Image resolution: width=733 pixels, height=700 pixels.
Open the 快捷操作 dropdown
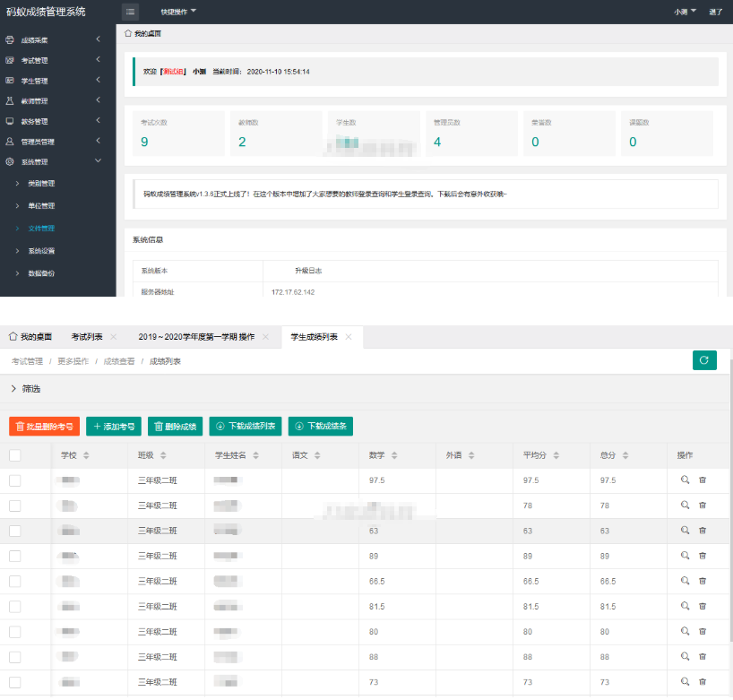click(x=177, y=12)
